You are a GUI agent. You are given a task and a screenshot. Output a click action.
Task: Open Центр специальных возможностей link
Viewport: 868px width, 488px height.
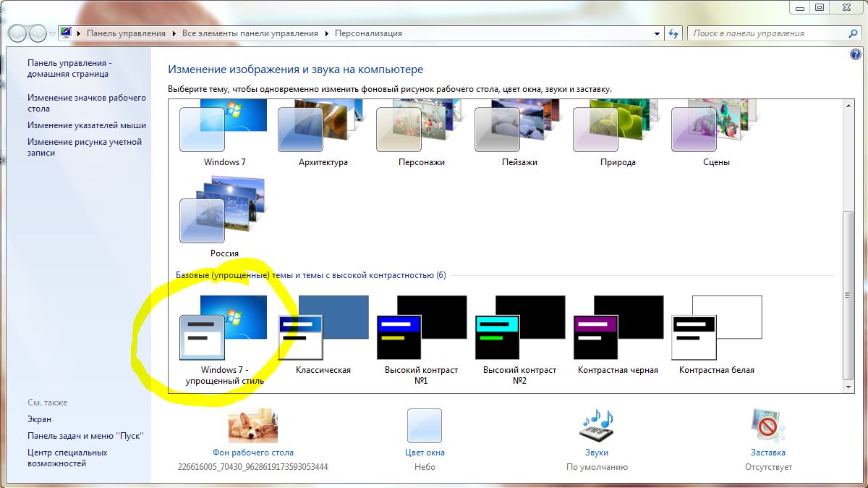tap(67, 458)
